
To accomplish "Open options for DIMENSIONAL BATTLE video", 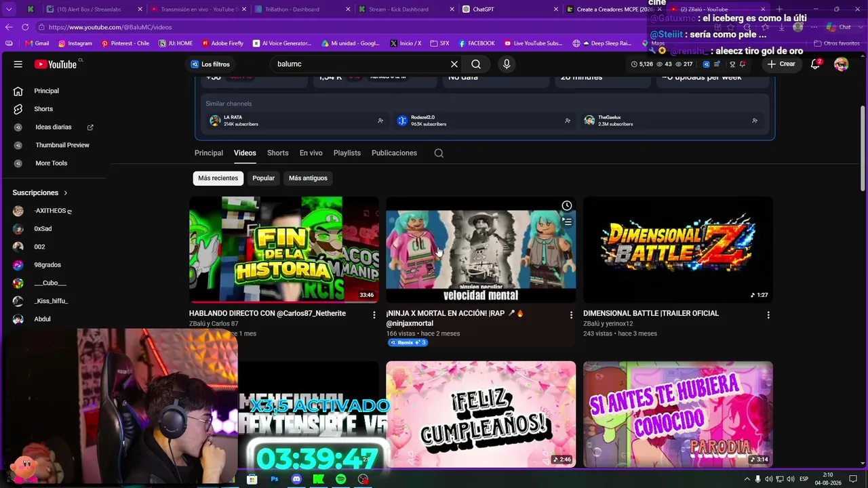I will click(768, 315).
